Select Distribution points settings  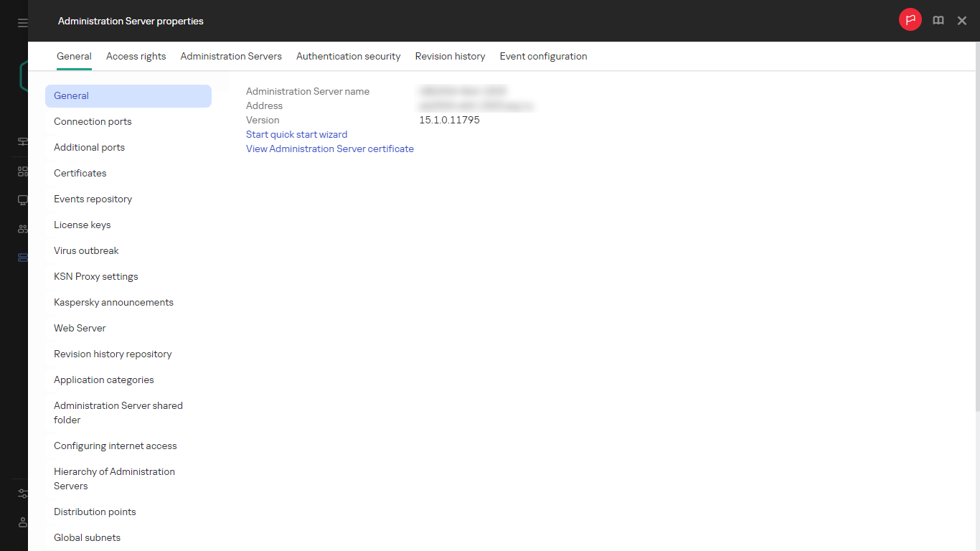coord(95,512)
